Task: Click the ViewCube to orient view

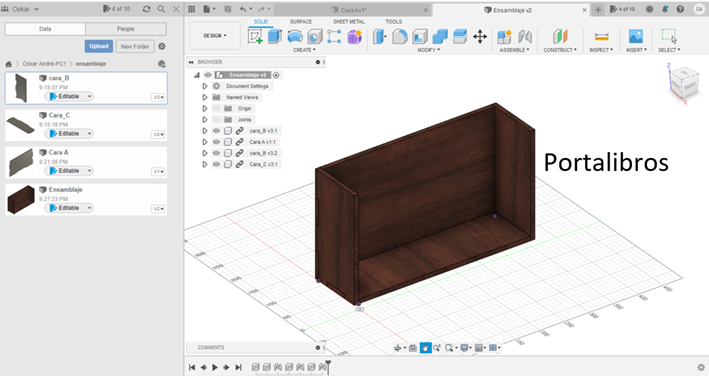Action: click(x=684, y=84)
